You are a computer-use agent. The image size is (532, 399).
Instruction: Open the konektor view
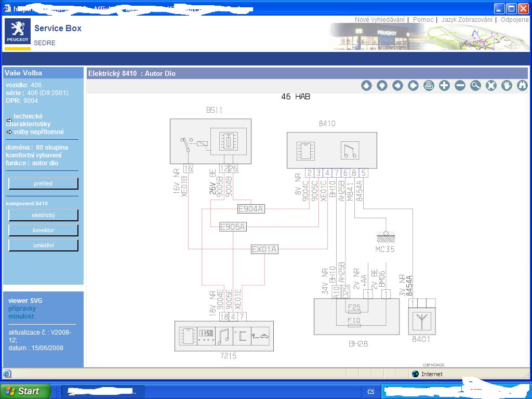pyautogui.click(x=43, y=230)
